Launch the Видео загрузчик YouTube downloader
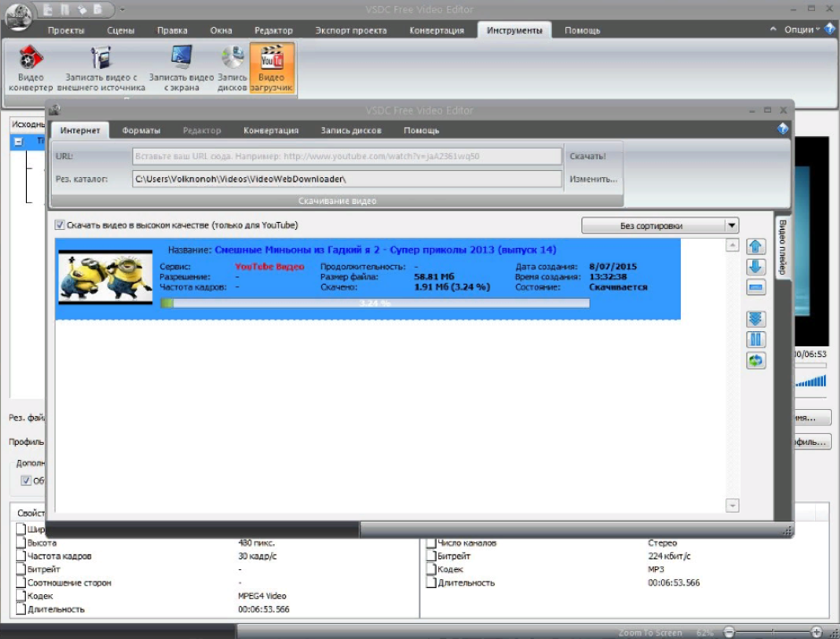Screen dimensions: 840x639 pos(272,68)
